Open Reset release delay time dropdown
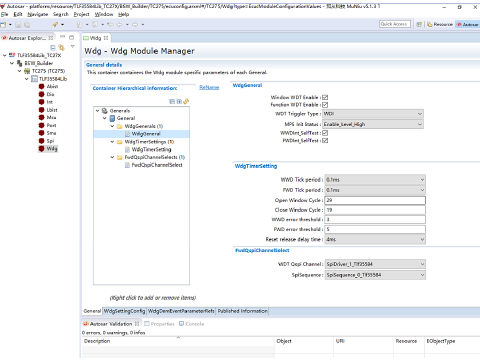 coord(375,239)
